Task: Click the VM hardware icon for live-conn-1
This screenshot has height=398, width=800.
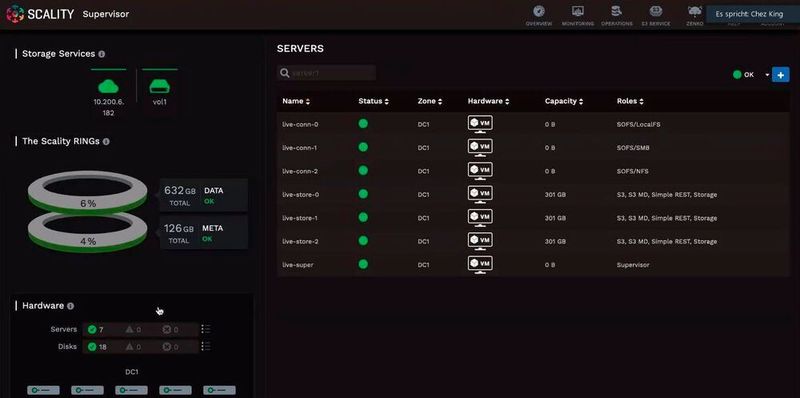Action: click(480, 147)
